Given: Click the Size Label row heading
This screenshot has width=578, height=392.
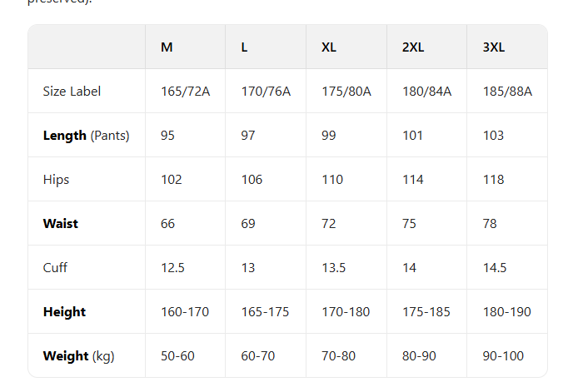Looking at the screenshot, I should point(72,92).
